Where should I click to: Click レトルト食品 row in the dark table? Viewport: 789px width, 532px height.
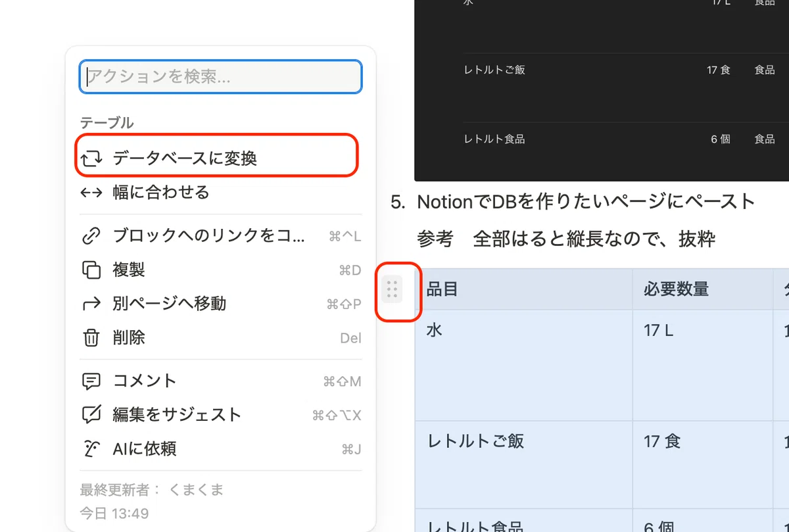click(x=494, y=139)
